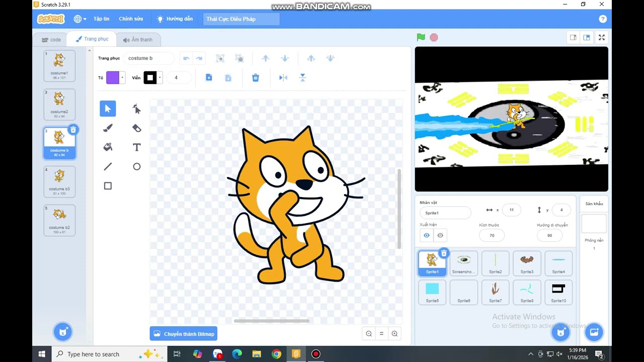Screen dimensions: 644x362
Task: Add new costume with cat button
Action: pyautogui.click(x=63, y=331)
